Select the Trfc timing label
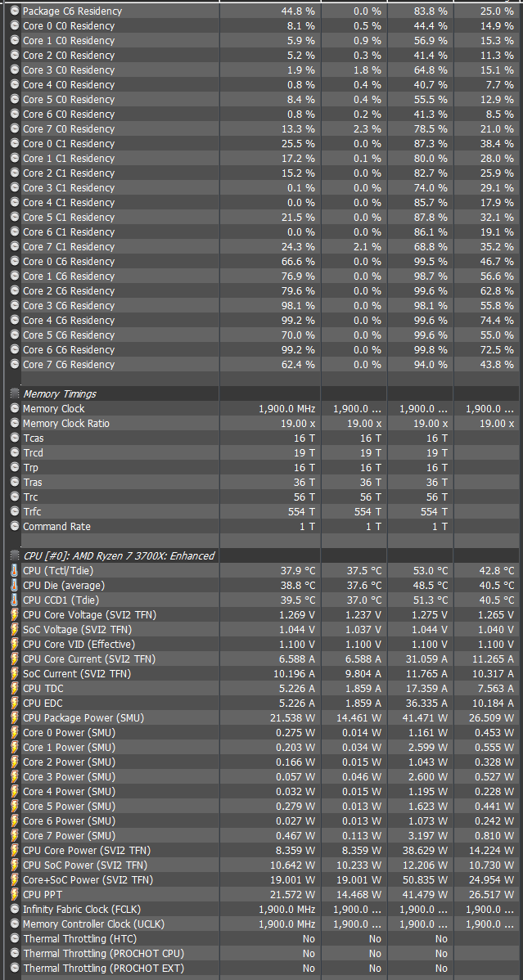The height and width of the screenshot is (980, 523). [32, 512]
